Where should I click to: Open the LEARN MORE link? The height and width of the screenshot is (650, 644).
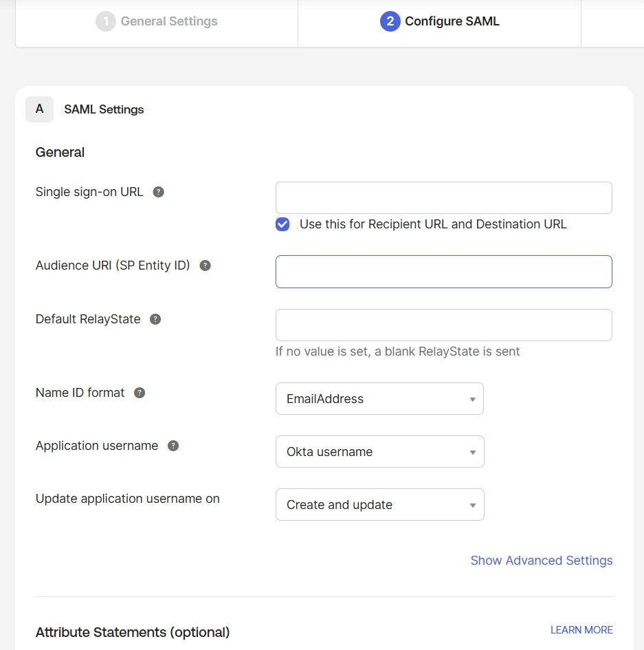point(581,629)
